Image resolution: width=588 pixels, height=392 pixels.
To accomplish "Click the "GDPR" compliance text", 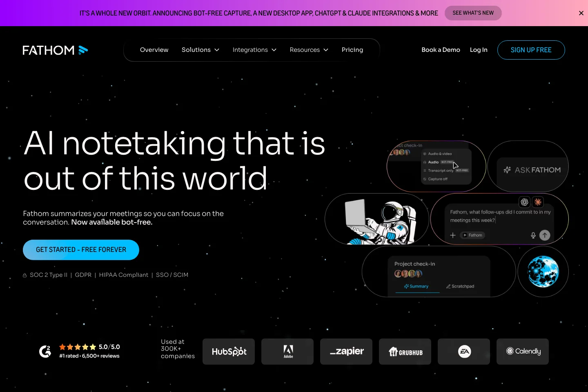I will click(x=83, y=275).
